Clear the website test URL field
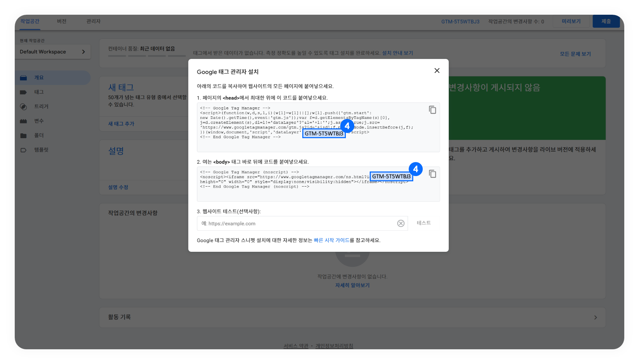Screen dimensions: 639x364 (401, 223)
